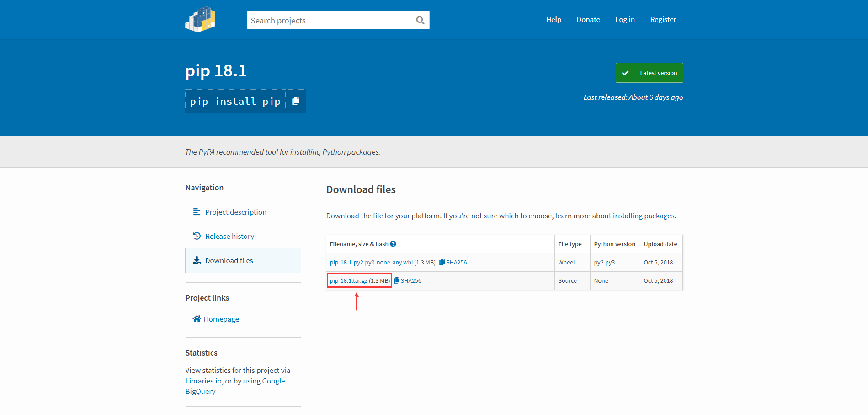Click the help question mark beside Filename header
The width and height of the screenshot is (868, 415).
393,244
